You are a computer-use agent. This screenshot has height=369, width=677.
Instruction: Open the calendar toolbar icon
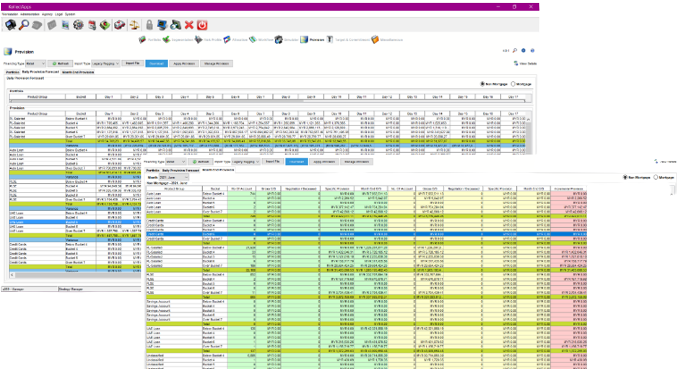tap(92, 25)
